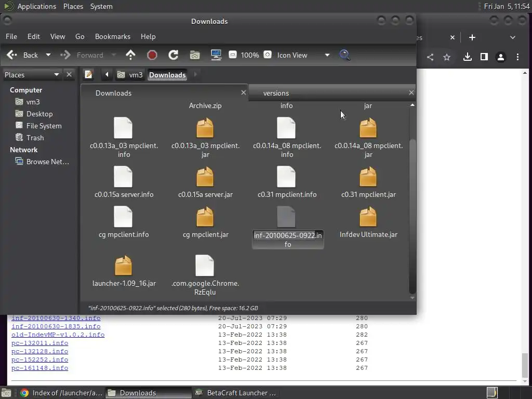Image resolution: width=532 pixels, height=399 pixels.
Task: Open Trash in sidebar
Action: click(x=35, y=138)
